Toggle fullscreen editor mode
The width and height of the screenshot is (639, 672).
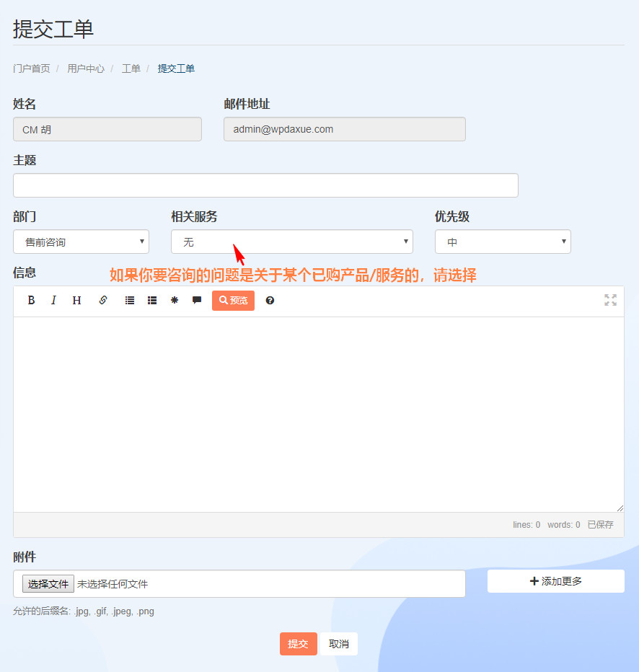pos(610,300)
